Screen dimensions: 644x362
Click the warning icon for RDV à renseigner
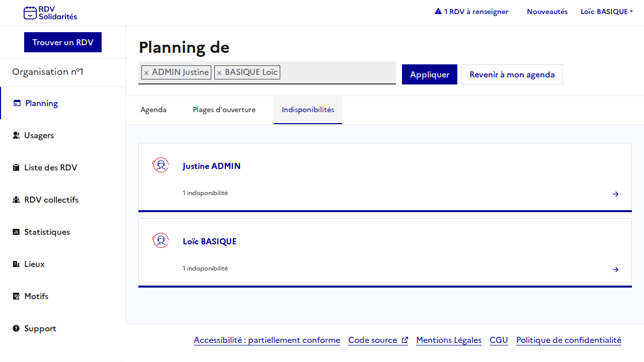(438, 12)
